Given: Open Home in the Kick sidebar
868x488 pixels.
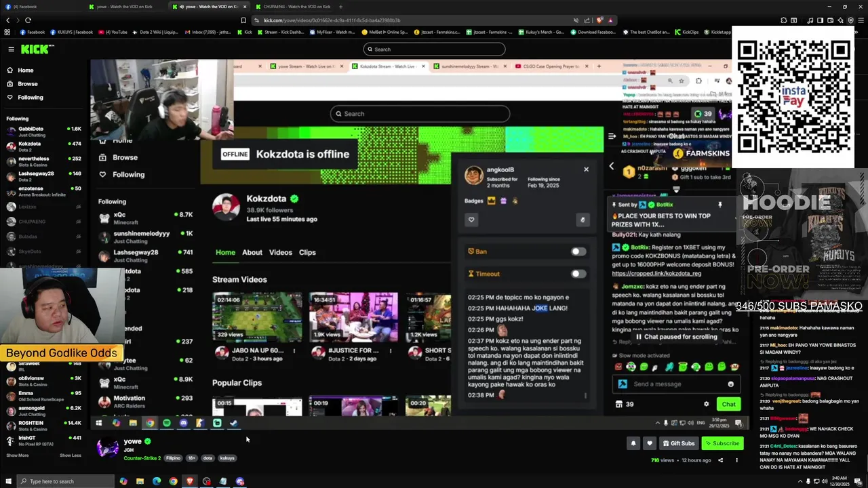Looking at the screenshot, I should point(25,70).
